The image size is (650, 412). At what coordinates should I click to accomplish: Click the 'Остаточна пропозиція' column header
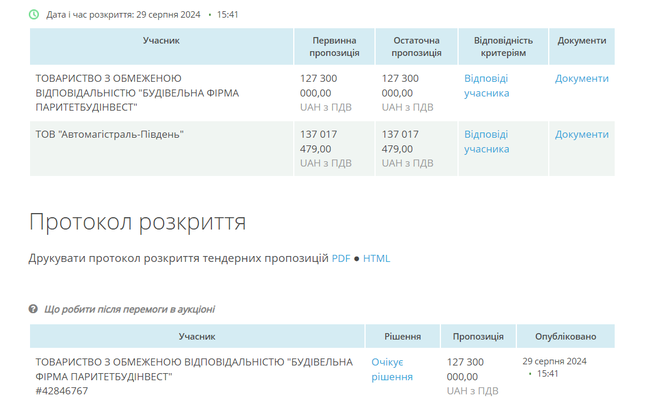click(x=416, y=47)
